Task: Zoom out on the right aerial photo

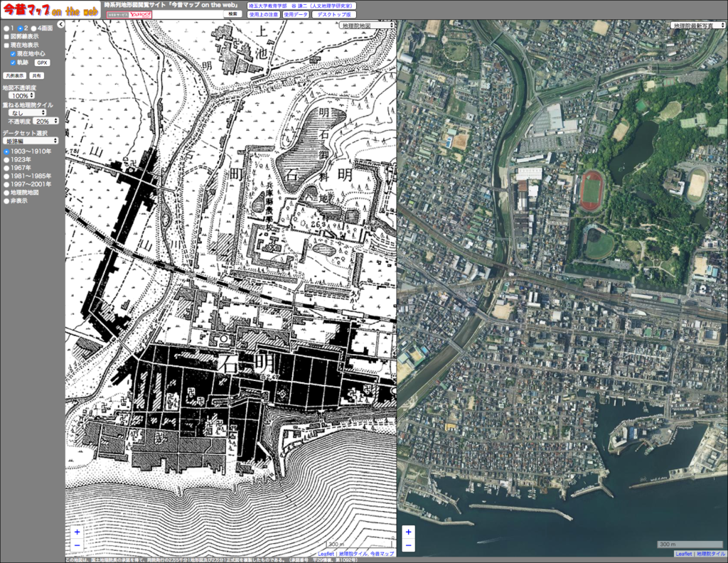Action: click(x=408, y=545)
